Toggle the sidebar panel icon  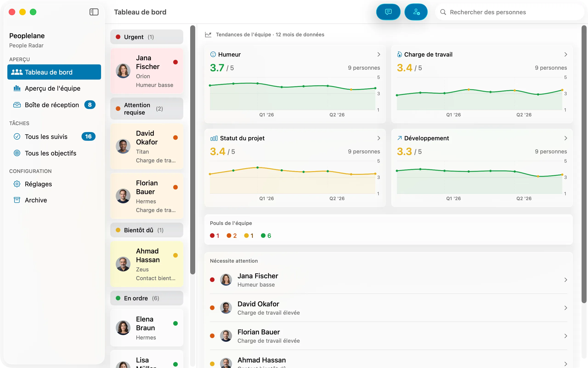click(x=94, y=12)
